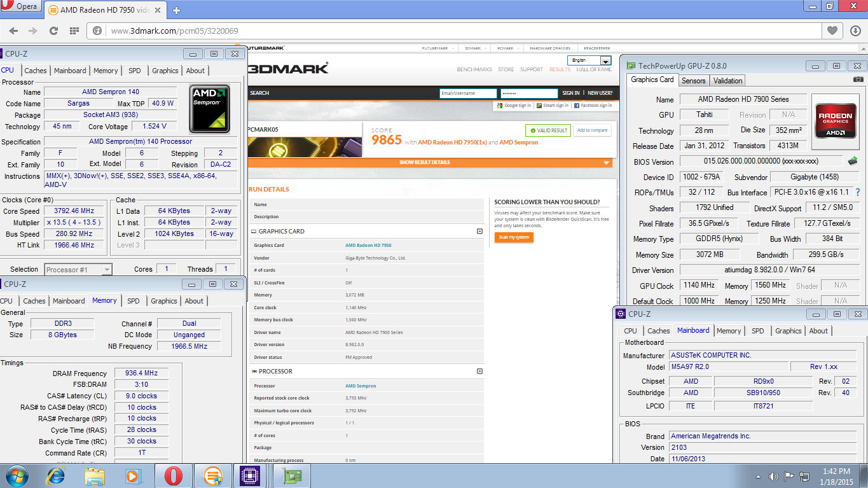Screen dimensions: 868x488
Task: Click the Email/Username field
Action: click(468, 93)
